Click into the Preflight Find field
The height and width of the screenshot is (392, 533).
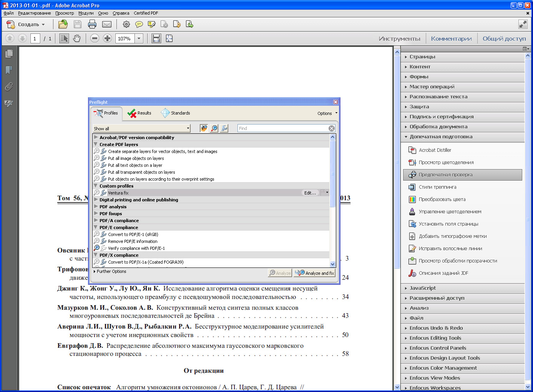(x=282, y=128)
